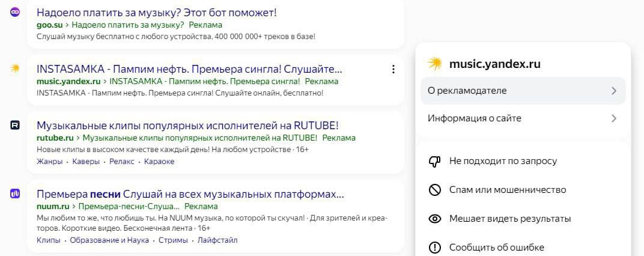Expand the 'О рекламодателе' chevron arrow
Screen dimensions: 644x256
point(613,91)
